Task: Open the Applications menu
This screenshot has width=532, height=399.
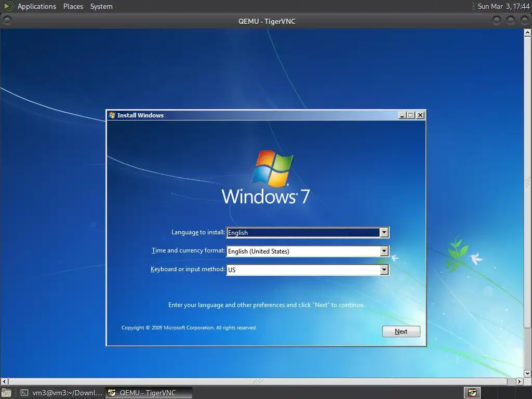Action: tap(37, 6)
